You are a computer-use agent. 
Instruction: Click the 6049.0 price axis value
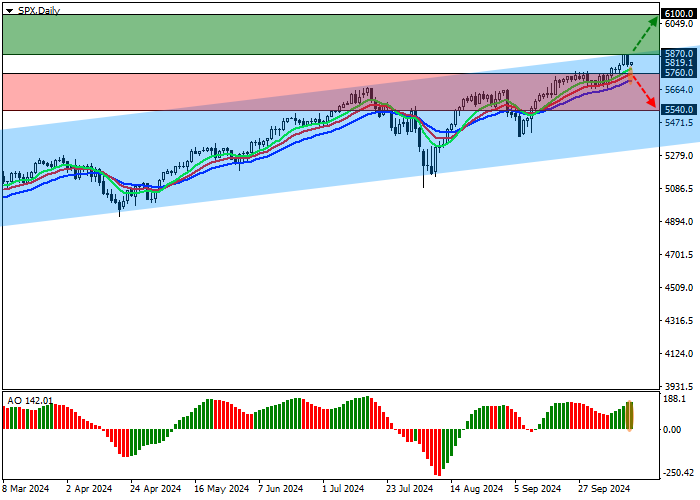[679, 24]
